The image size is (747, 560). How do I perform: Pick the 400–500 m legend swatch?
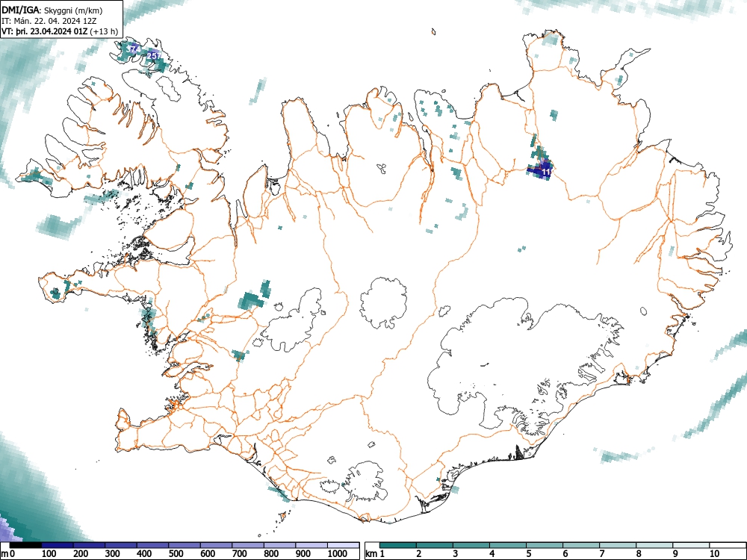click(152, 545)
